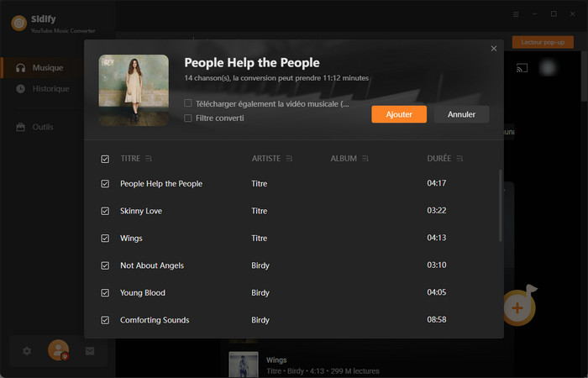
Task: Open the Historique sidebar tab
Action: pyautogui.click(x=50, y=88)
